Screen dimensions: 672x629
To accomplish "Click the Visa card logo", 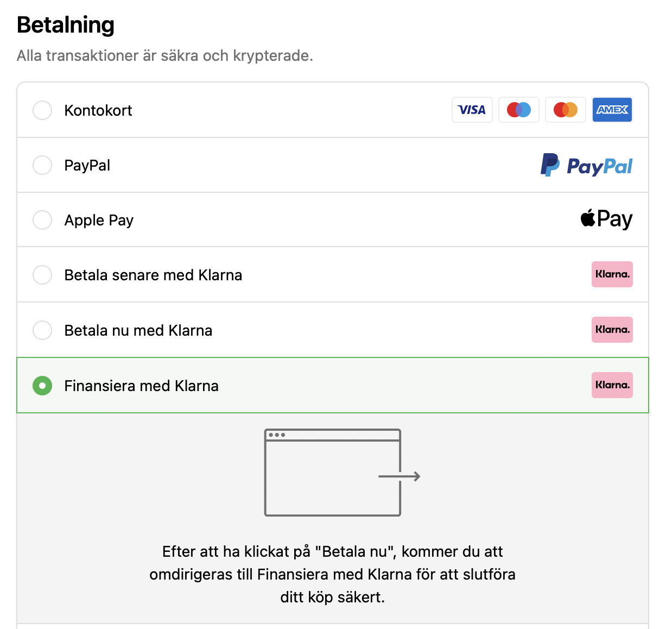I will pyautogui.click(x=472, y=110).
